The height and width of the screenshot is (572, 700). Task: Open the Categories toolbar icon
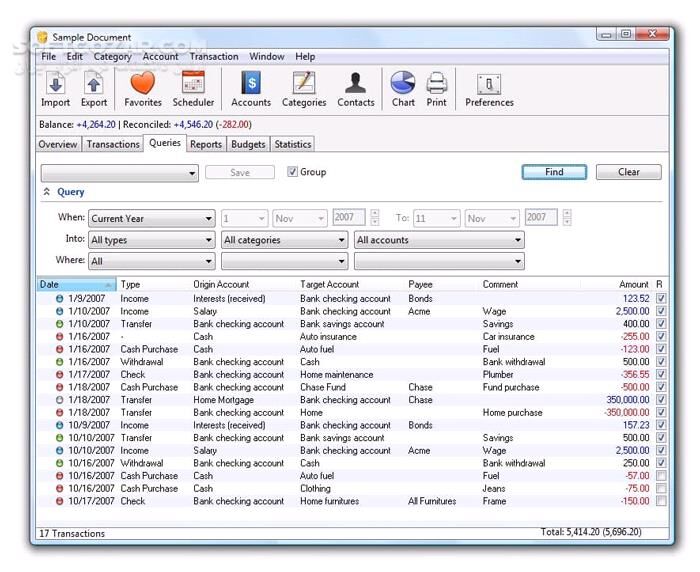click(x=304, y=84)
